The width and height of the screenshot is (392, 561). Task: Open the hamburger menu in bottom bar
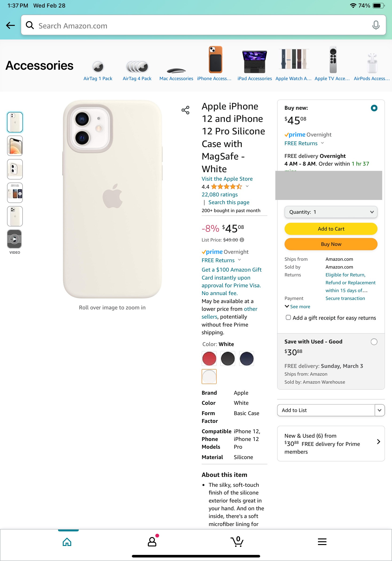(x=322, y=542)
